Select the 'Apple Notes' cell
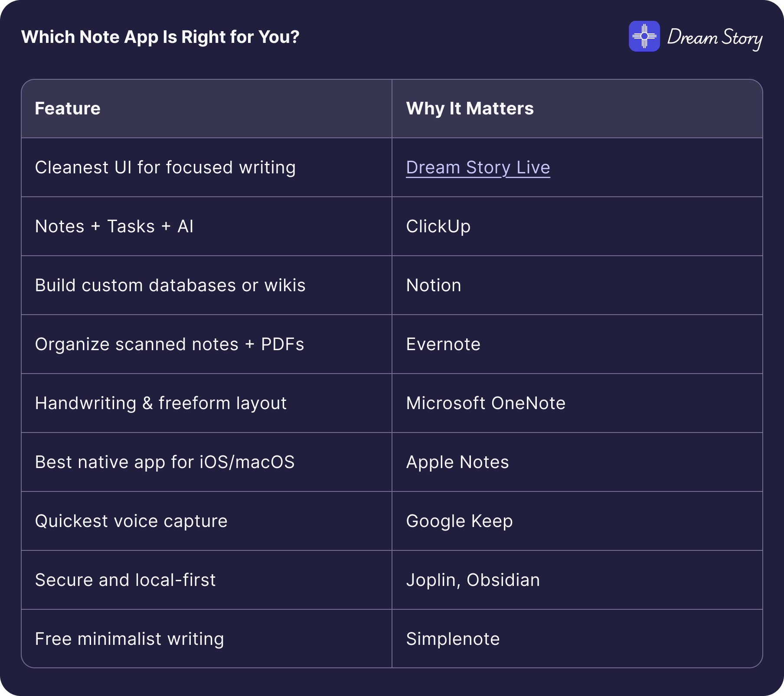 coord(577,462)
